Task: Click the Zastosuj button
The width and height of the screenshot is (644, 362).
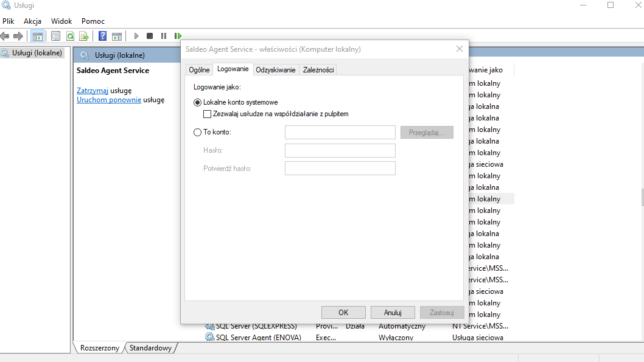Action: [442, 312]
